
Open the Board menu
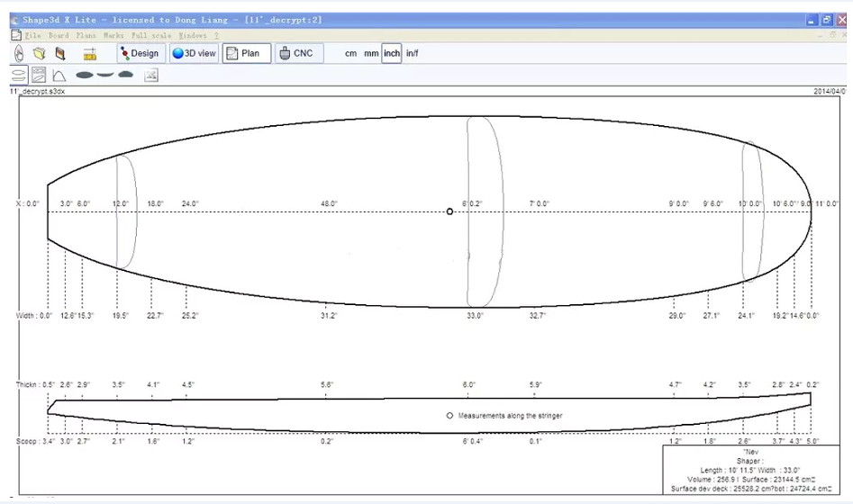(x=59, y=35)
